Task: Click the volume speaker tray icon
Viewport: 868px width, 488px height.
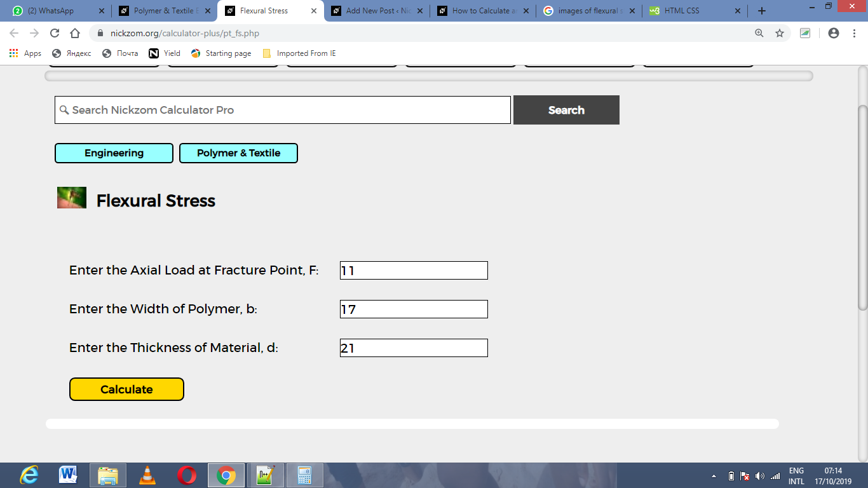Action: 760,476
